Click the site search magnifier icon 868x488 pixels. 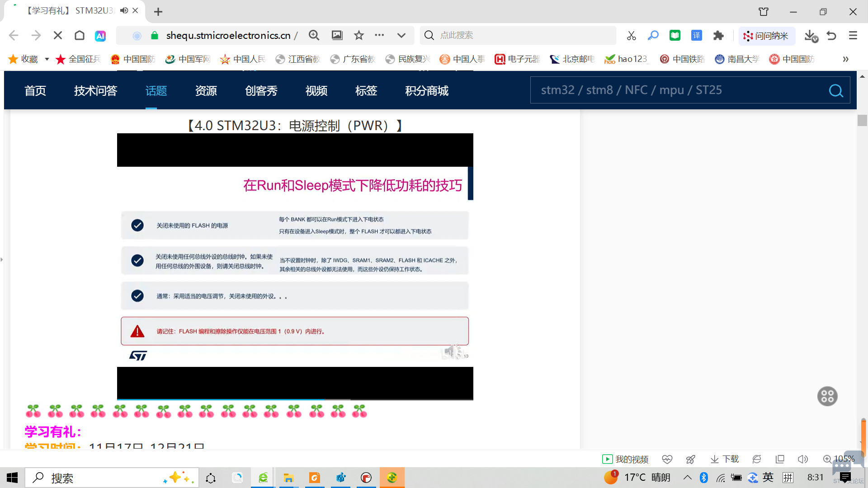click(836, 91)
